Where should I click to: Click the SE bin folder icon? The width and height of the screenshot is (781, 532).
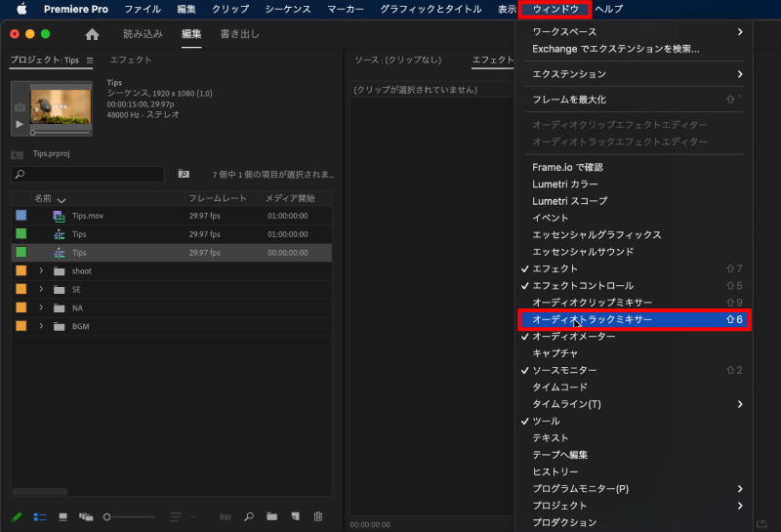pyautogui.click(x=60, y=290)
